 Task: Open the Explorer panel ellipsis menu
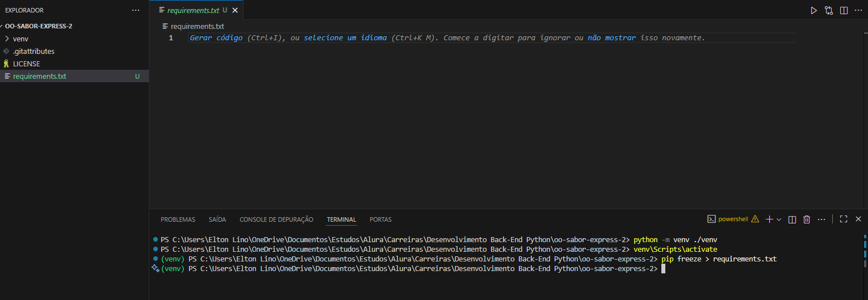pyautogui.click(x=135, y=10)
